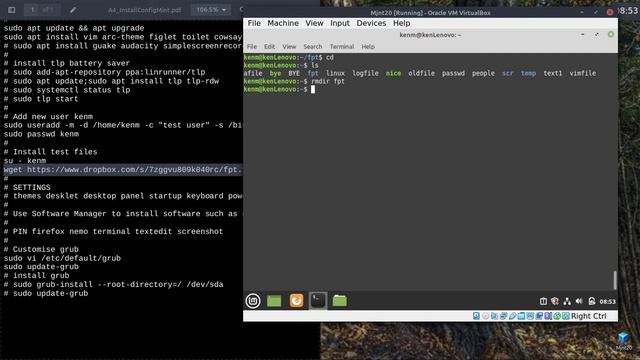Click the highlighted wget dropbox line in PDF

pos(123,169)
